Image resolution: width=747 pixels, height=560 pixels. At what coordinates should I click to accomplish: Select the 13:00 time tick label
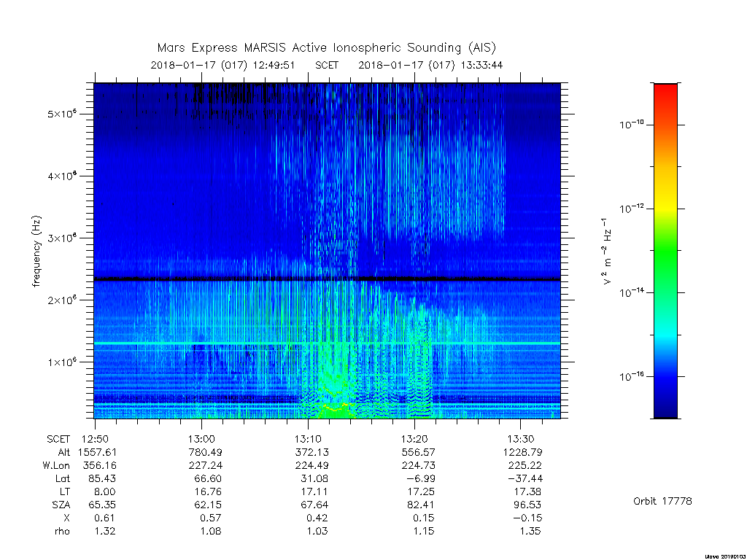tap(201, 438)
